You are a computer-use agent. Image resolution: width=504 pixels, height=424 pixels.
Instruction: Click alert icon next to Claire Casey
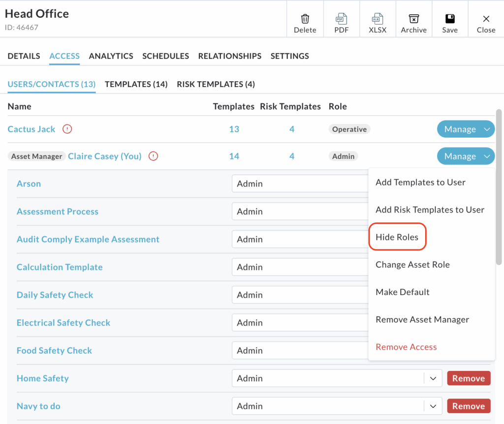[154, 156]
